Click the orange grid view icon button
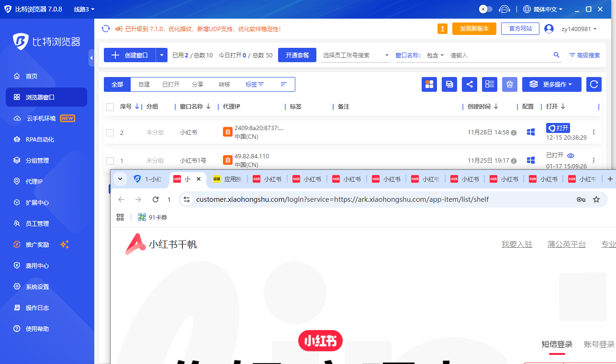Viewport: 616px width, 364px height. pyautogui.click(x=429, y=84)
